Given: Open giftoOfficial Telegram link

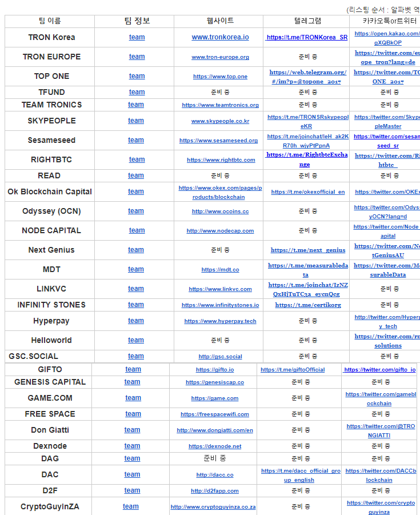Looking at the screenshot, I should coord(293,369).
